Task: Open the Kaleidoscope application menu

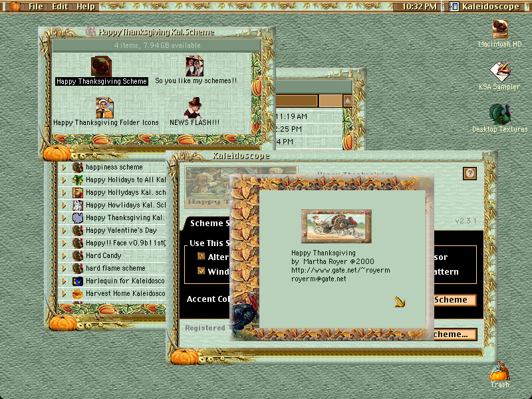Action: (x=485, y=7)
